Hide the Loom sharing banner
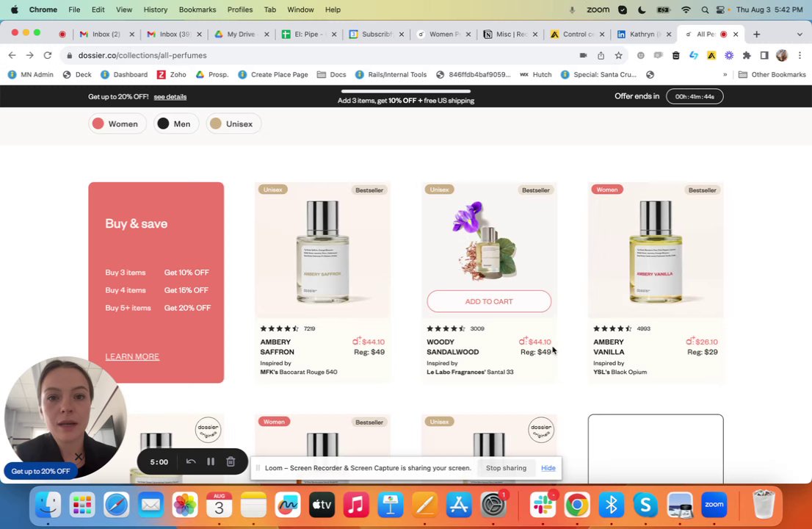812x529 pixels. tap(548, 468)
